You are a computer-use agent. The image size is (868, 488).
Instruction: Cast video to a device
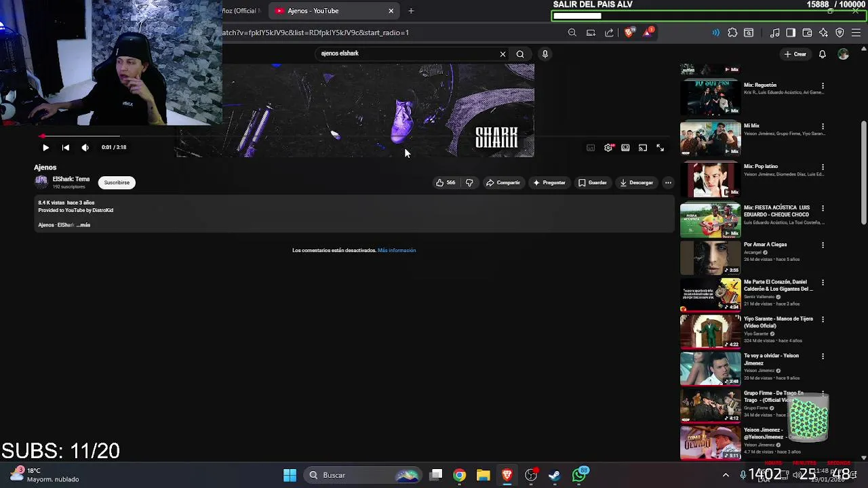[x=643, y=147]
